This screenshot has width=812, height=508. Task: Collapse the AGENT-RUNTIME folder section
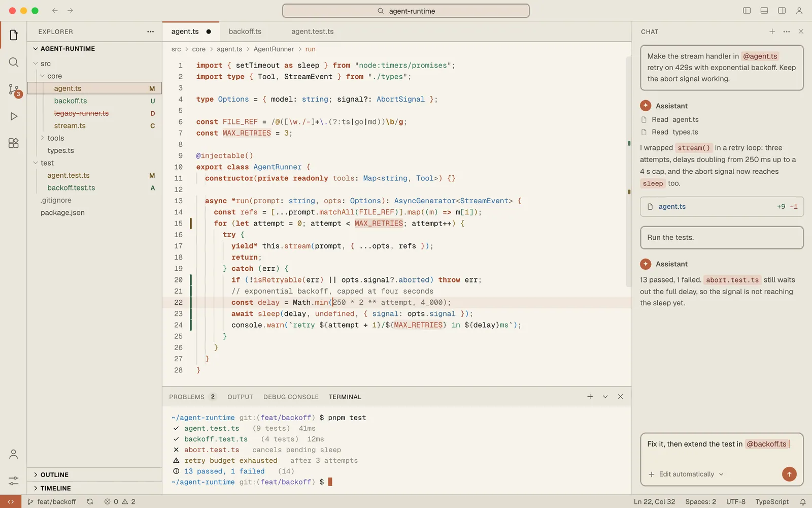tap(94, 49)
